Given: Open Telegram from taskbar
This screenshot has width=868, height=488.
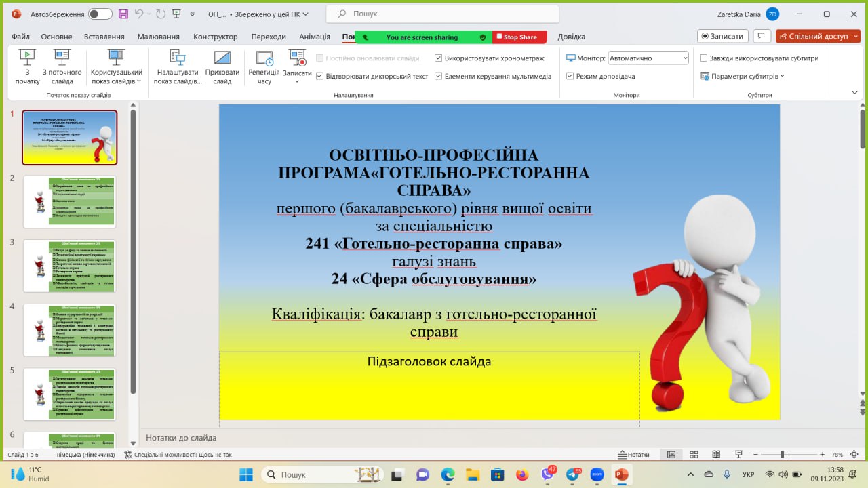Looking at the screenshot, I should click(572, 474).
